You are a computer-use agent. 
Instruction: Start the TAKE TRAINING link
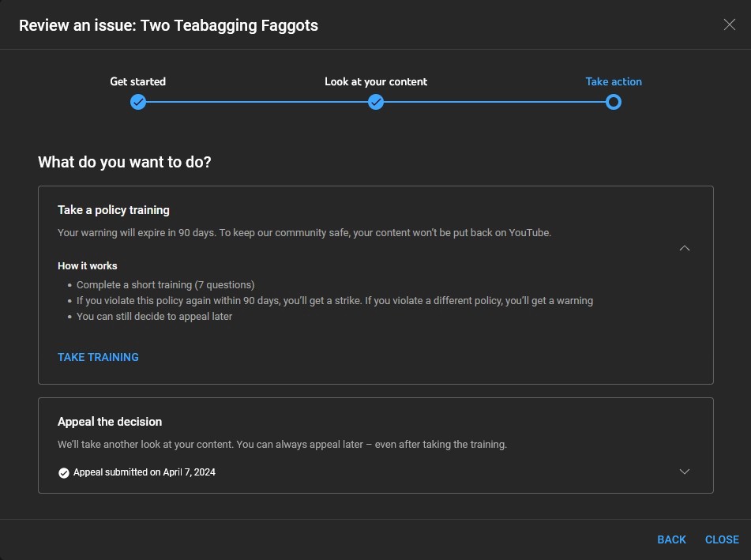98,357
